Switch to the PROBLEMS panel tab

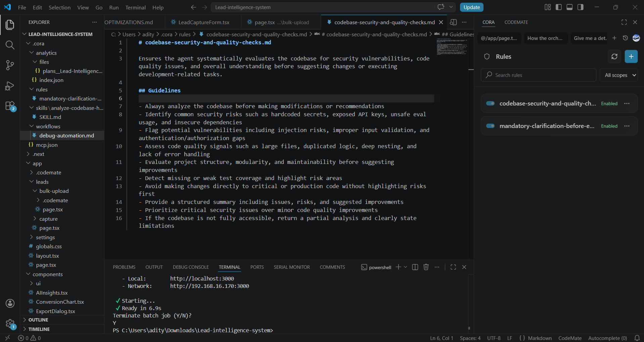[124, 267]
